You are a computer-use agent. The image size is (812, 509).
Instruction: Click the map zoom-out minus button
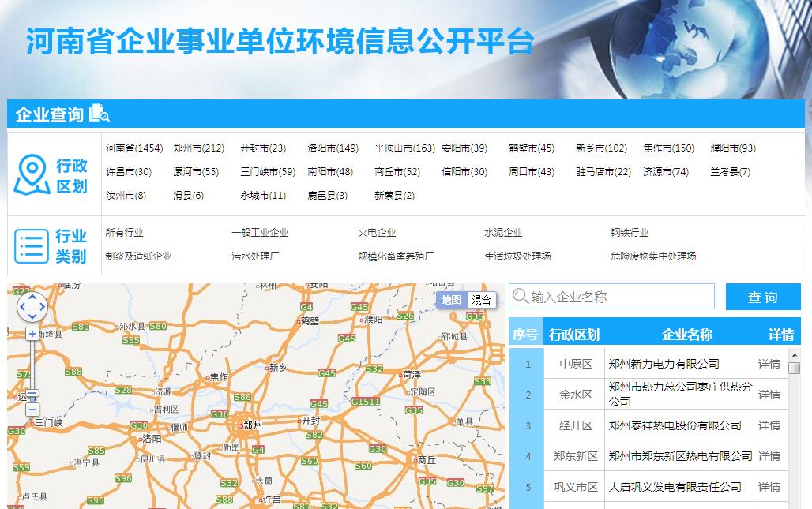(x=32, y=409)
